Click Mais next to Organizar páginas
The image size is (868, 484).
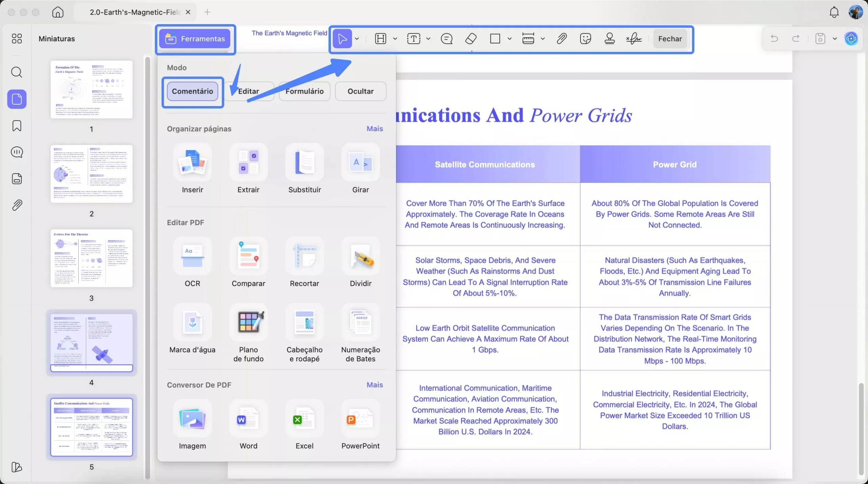point(375,129)
